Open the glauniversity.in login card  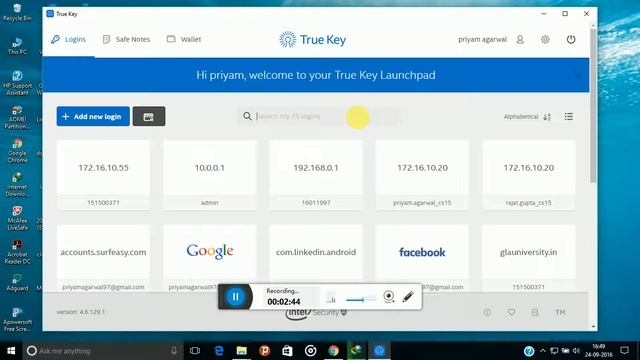pyautogui.click(x=529, y=258)
